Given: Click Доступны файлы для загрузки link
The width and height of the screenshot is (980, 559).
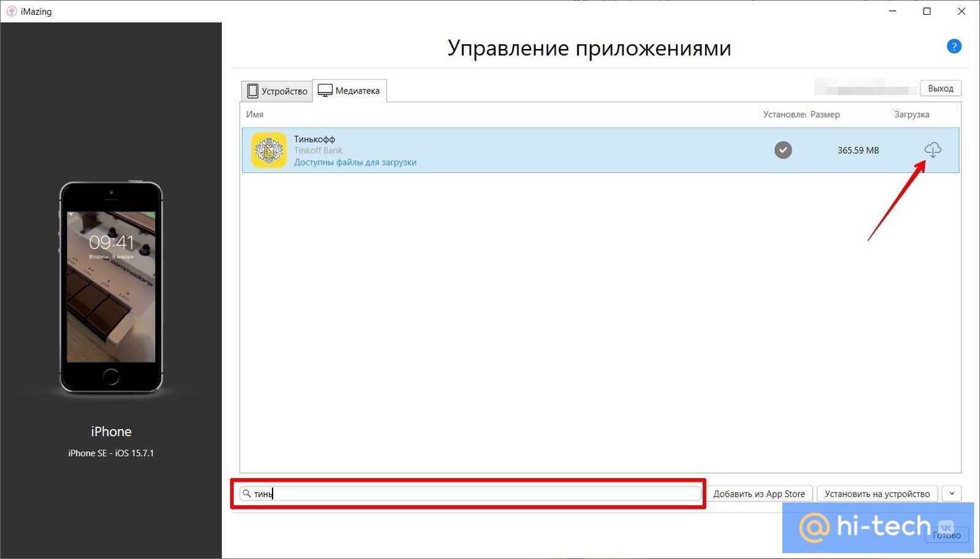Looking at the screenshot, I should coord(355,162).
